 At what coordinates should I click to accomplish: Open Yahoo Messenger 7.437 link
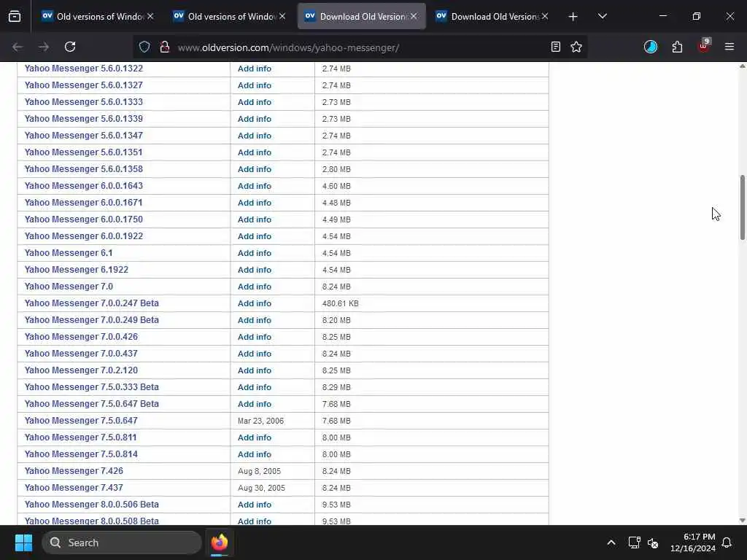tap(74, 488)
